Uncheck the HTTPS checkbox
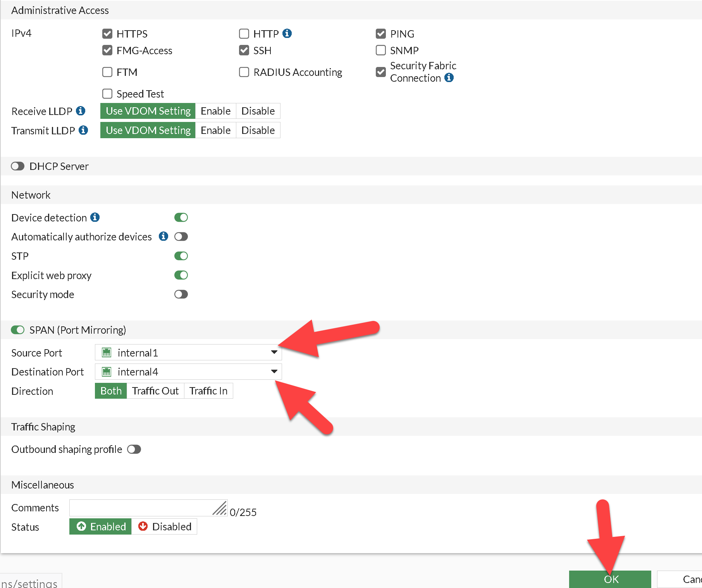The image size is (702, 588). (107, 34)
